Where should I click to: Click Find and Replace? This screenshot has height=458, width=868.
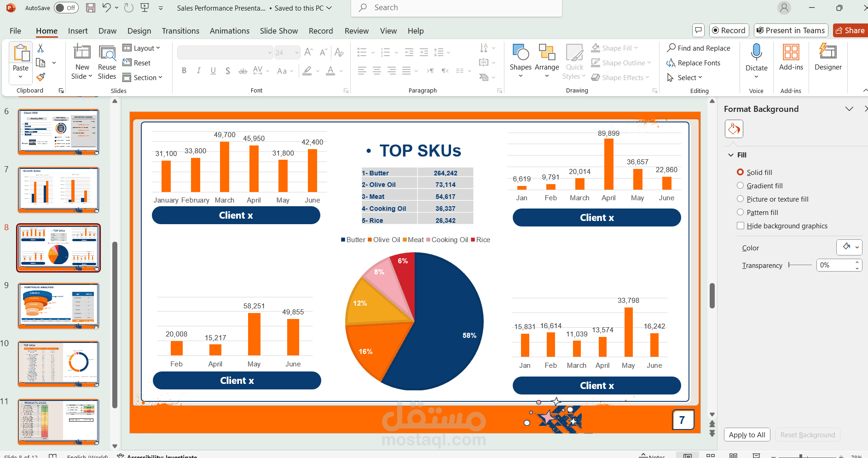[698, 48]
